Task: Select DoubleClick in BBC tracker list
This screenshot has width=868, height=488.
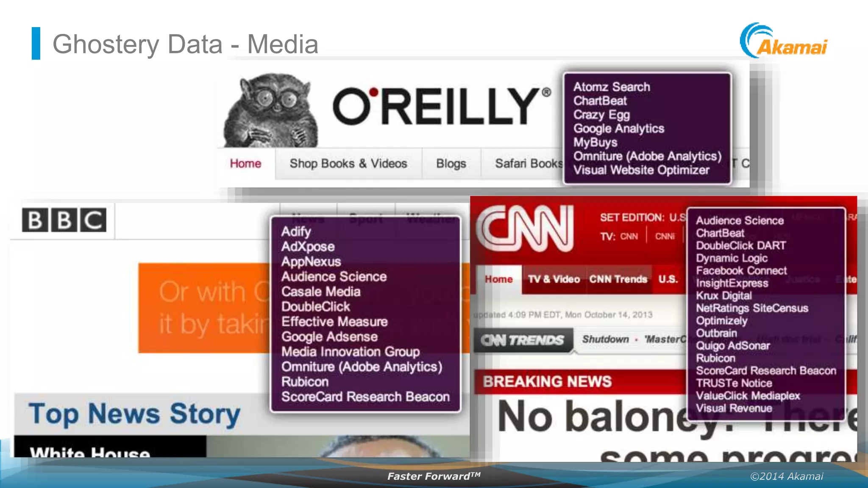Action: tap(315, 307)
